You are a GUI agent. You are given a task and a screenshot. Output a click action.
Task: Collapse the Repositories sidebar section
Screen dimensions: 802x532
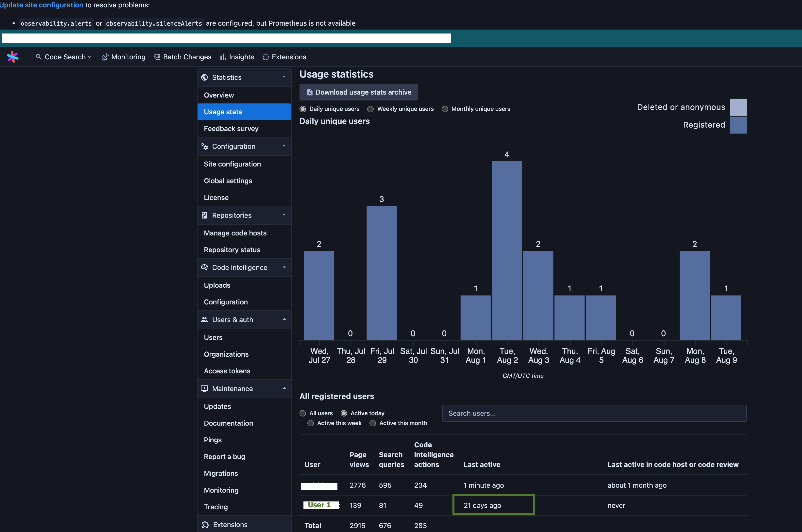pos(284,215)
